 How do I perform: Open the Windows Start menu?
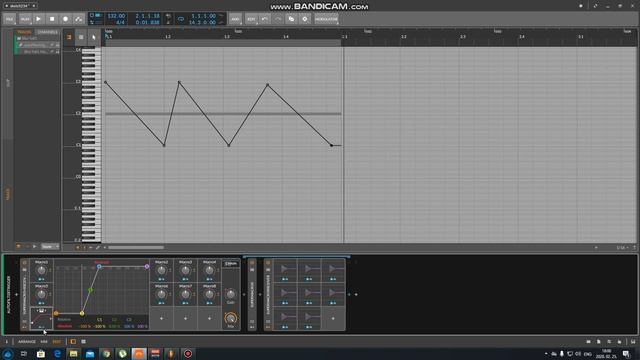pos(8,354)
